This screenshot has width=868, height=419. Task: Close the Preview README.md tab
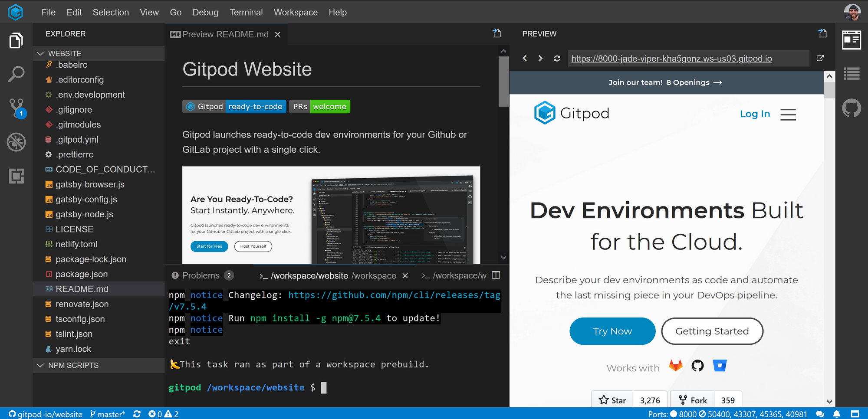(278, 34)
